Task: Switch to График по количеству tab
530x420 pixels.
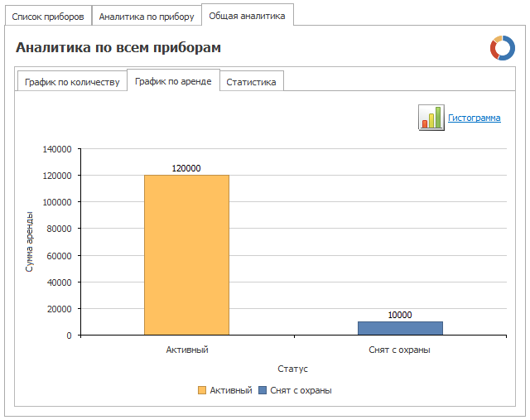Action: tap(72, 82)
